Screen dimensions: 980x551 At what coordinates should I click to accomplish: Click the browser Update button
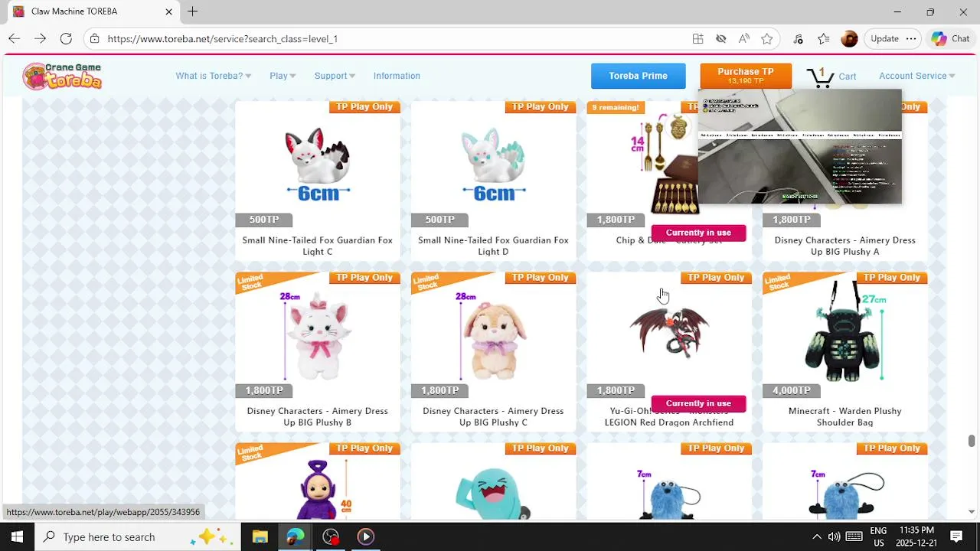click(x=884, y=39)
